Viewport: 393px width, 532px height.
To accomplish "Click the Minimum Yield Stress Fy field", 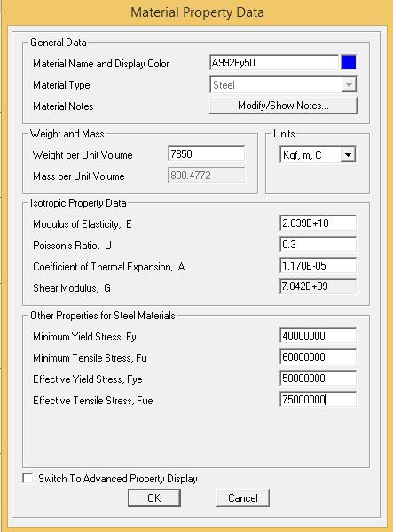I will coord(318,336).
